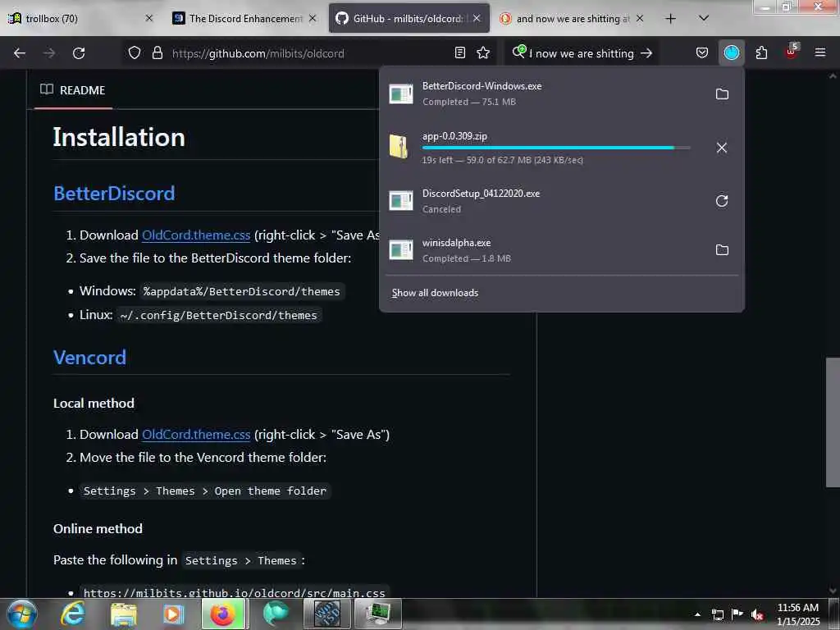Click the ~/.config/BetterDiscord/themes path
Screen dimensions: 840x630
click(218, 315)
